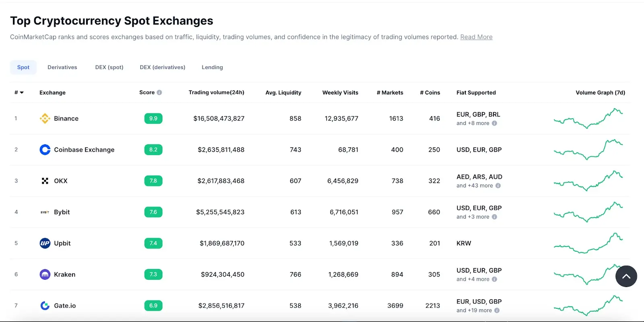Open the Binance exchange link
The width and height of the screenshot is (644, 322).
(x=66, y=119)
